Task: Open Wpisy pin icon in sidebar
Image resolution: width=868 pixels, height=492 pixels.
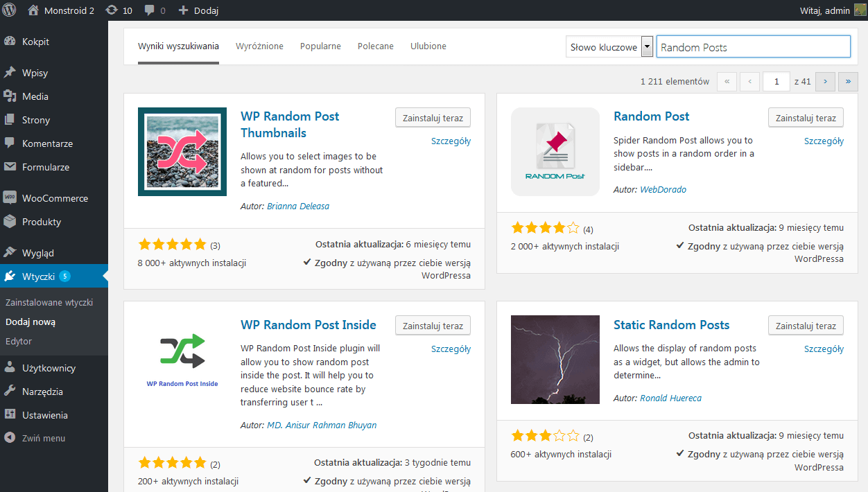Action: tap(10, 73)
